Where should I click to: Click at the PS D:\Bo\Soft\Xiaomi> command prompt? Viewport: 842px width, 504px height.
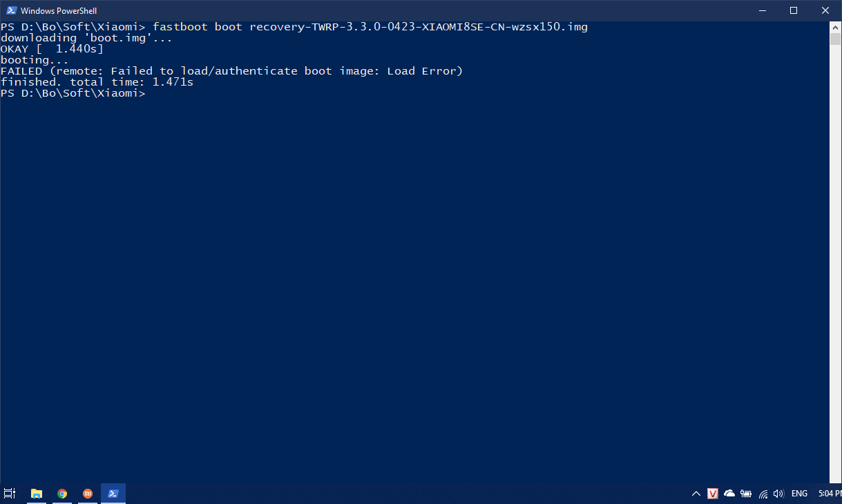click(73, 93)
